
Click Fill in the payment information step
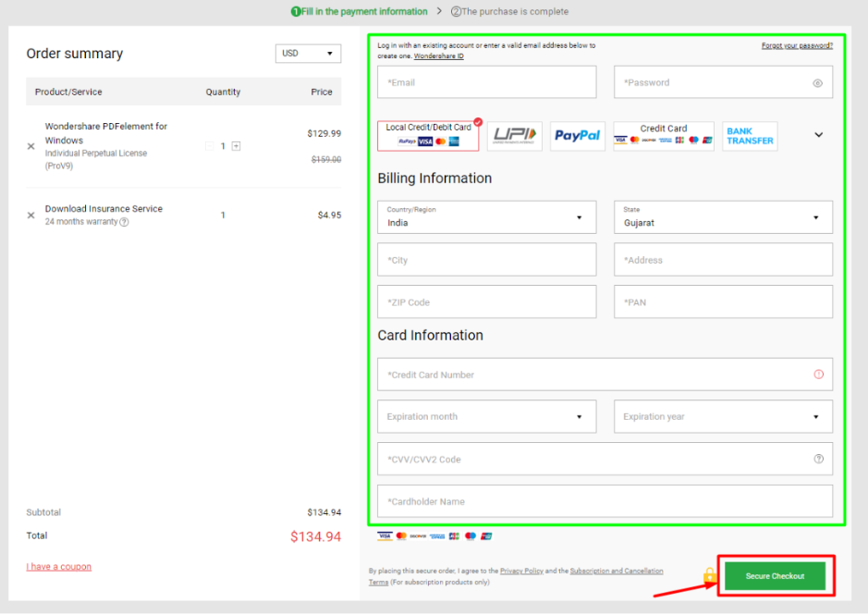point(360,12)
